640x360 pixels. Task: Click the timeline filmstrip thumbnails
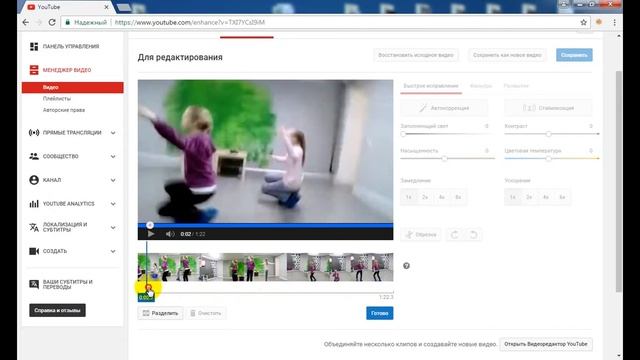(265, 267)
